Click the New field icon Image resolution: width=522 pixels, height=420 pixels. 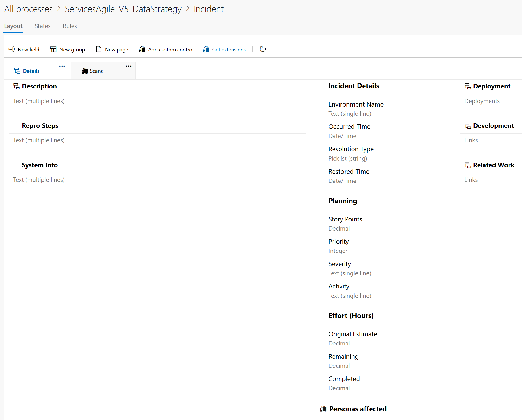[x=12, y=49]
